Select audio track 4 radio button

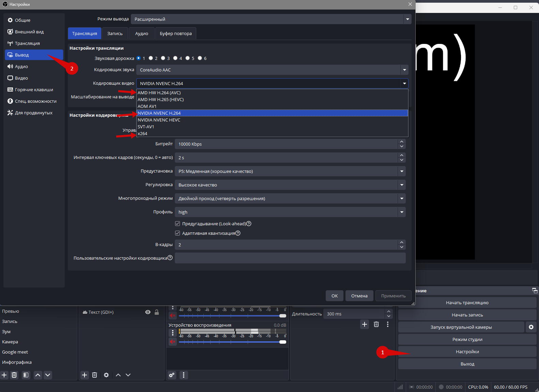point(175,58)
